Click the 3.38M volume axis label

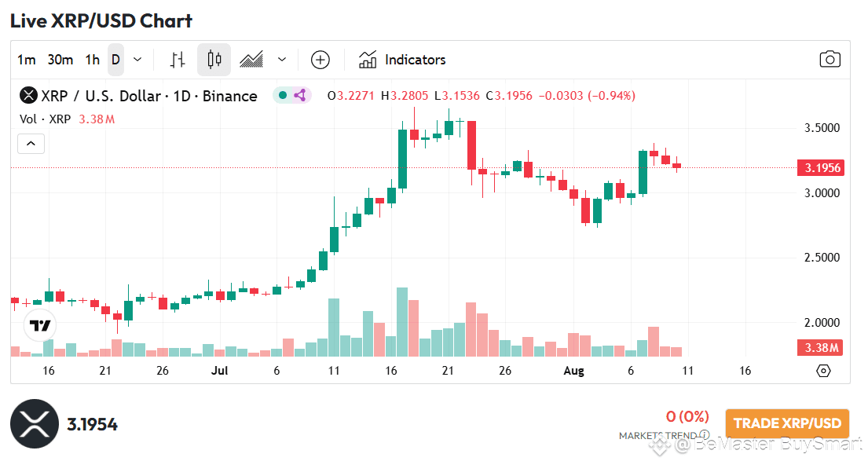click(820, 348)
